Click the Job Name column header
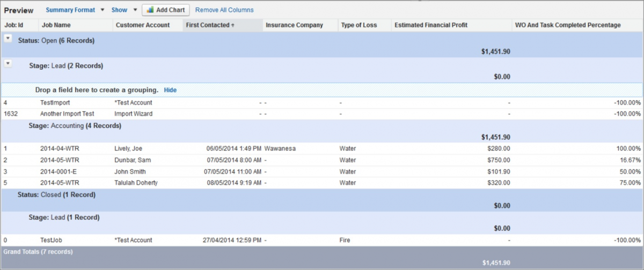This screenshot has height=270, width=644. tap(55, 25)
